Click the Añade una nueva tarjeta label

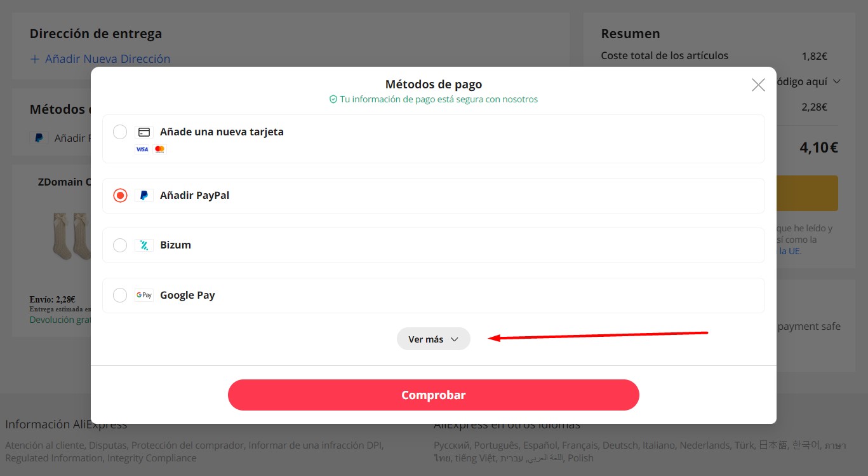tap(222, 132)
